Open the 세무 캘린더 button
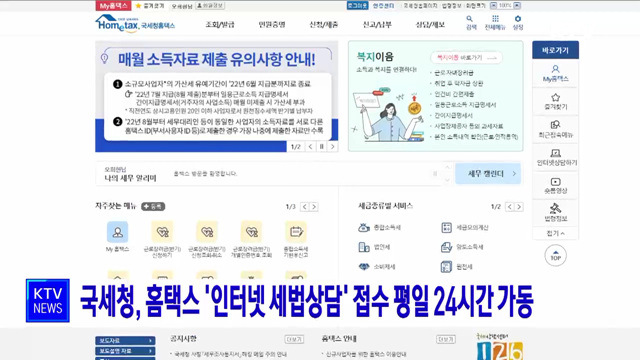Viewport: 640px width, 360px height. [488, 173]
